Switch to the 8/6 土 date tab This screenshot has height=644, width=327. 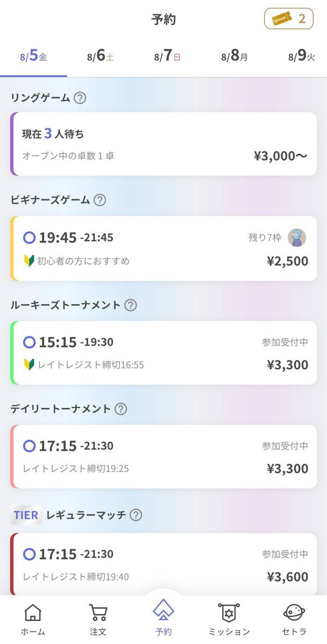coord(100,57)
